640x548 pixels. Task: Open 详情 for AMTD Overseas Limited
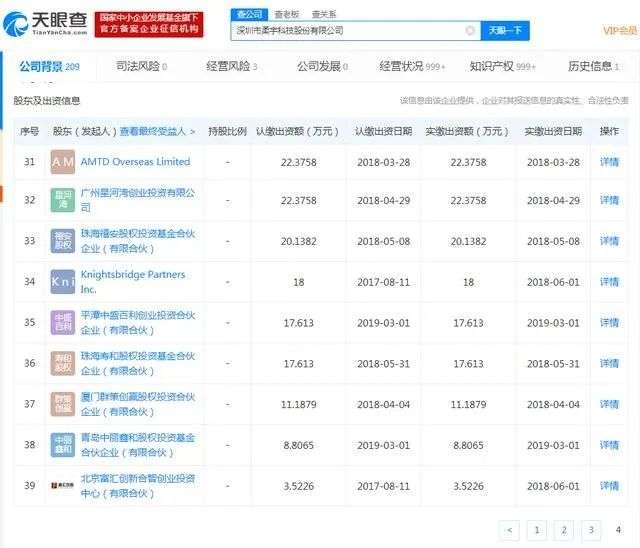click(x=609, y=161)
